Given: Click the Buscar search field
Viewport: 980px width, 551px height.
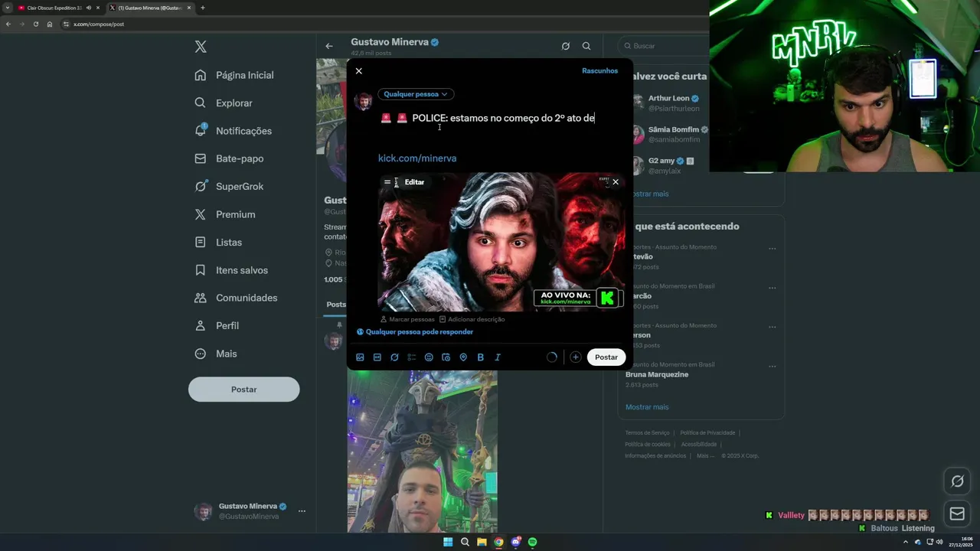Looking at the screenshot, I should click(665, 46).
